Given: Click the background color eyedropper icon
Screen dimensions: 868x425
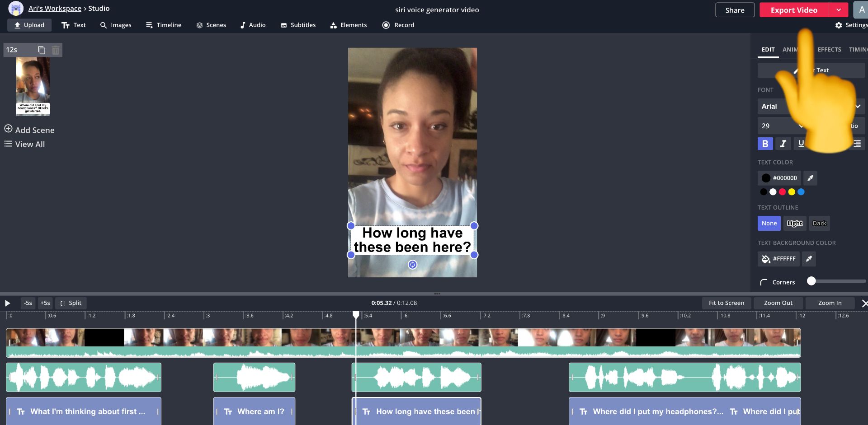Looking at the screenshot, I should tap(809, 259).
